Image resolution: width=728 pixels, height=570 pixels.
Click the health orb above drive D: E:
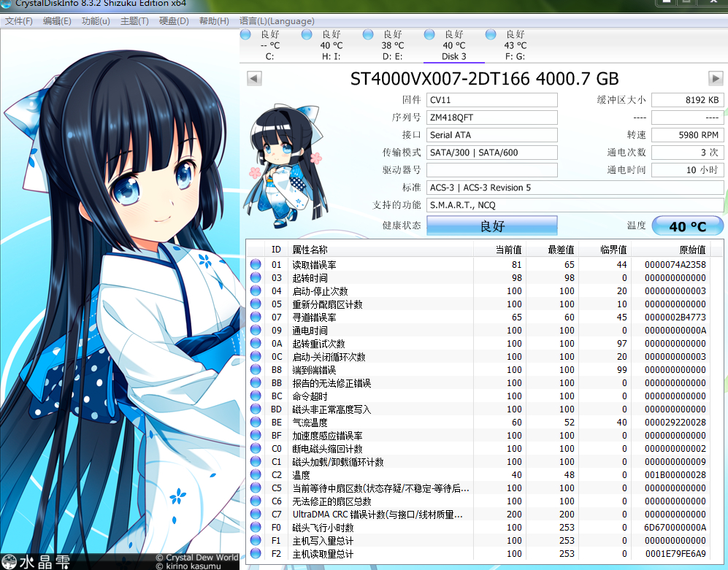368,34
